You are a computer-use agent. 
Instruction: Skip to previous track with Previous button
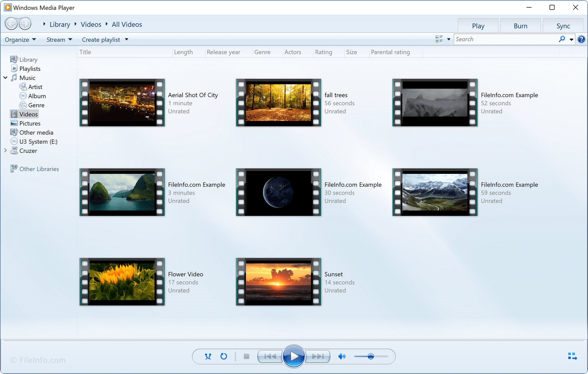(x=268, y=356)
